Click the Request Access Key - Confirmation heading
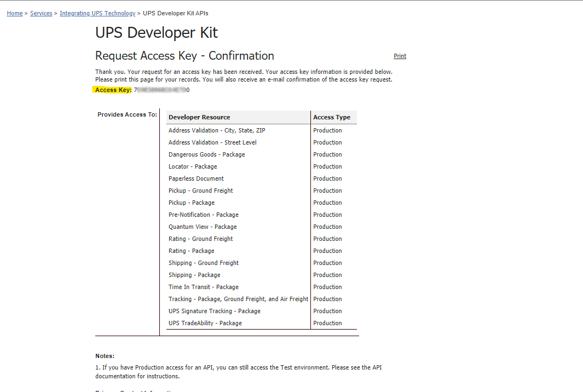 coord(185,56)
